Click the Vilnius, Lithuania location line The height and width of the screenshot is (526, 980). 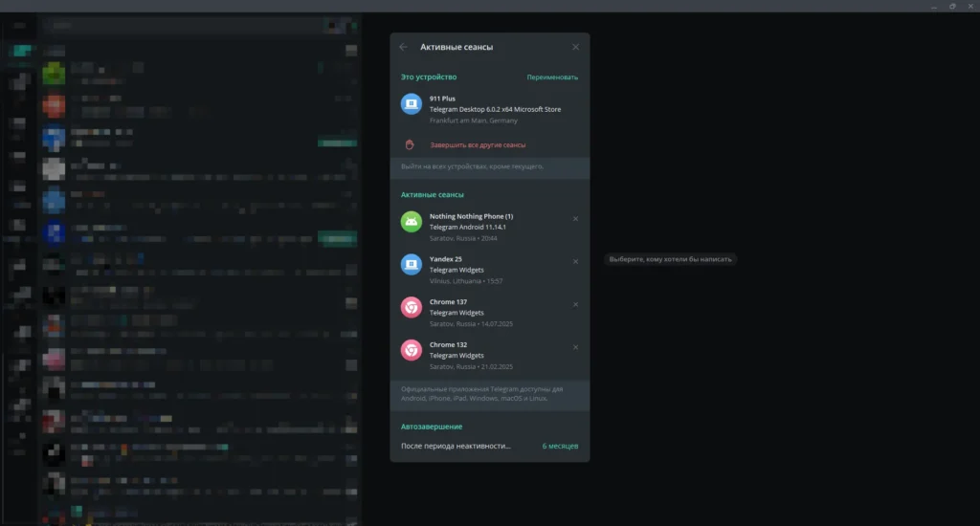466,281
